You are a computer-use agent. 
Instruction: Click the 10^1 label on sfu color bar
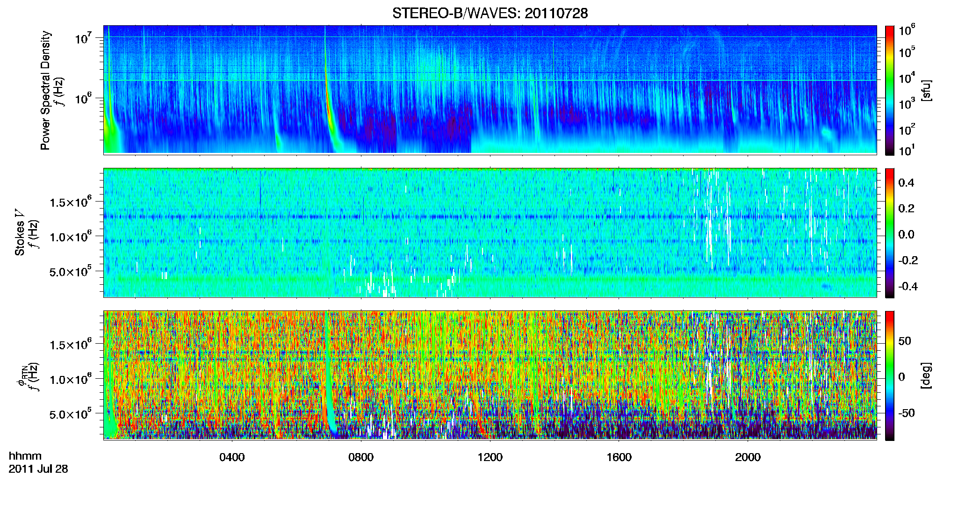tap(907, 150)
